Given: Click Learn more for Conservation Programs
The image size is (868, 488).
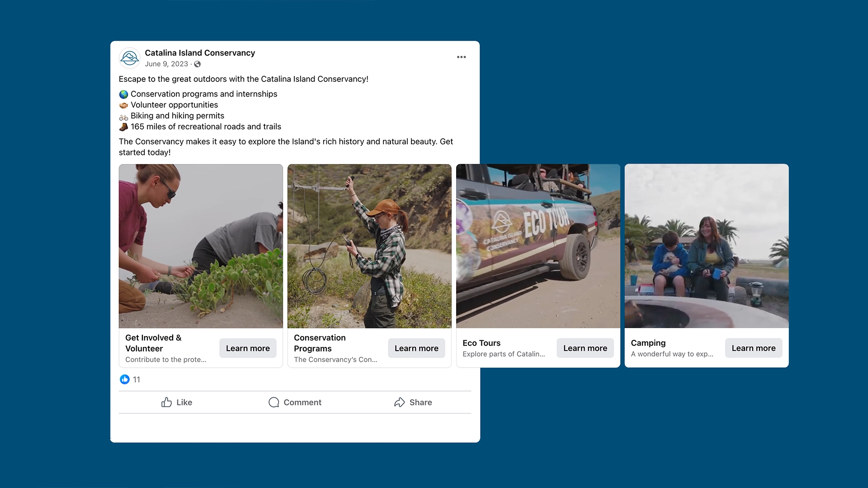Looking at the screenshot, I should (416, 348).
